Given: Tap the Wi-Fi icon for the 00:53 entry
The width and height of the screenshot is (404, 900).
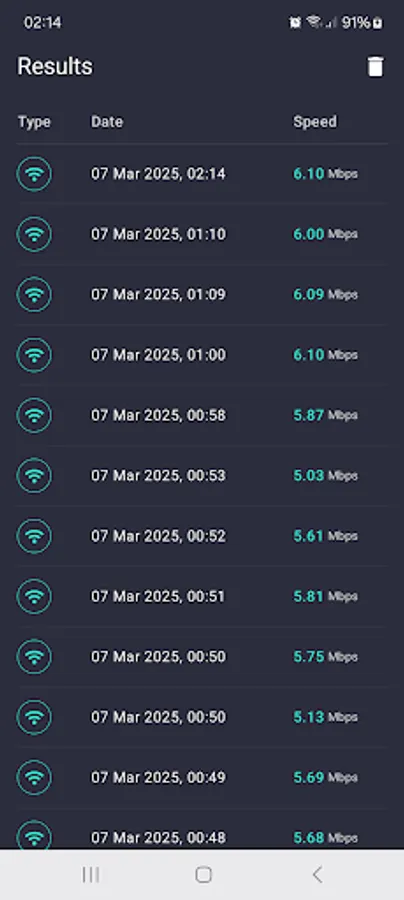Looking at the screenshot, I should pyautogui.click(x=34, y=475).
